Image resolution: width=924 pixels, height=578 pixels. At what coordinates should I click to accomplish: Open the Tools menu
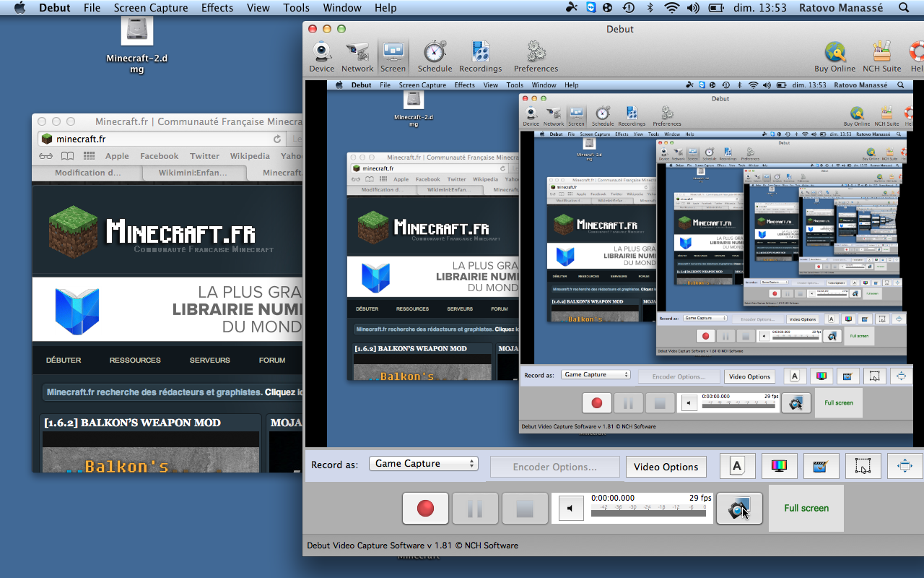296,8
